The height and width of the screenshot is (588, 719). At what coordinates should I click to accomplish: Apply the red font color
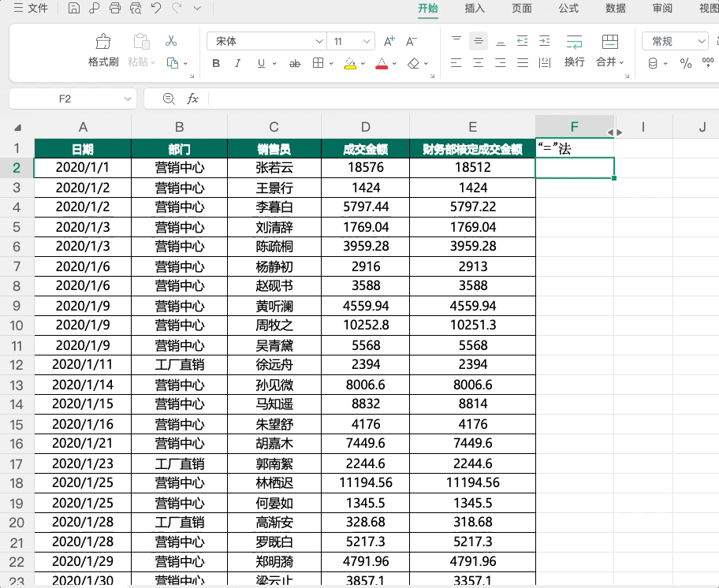[x=382, y=63]
